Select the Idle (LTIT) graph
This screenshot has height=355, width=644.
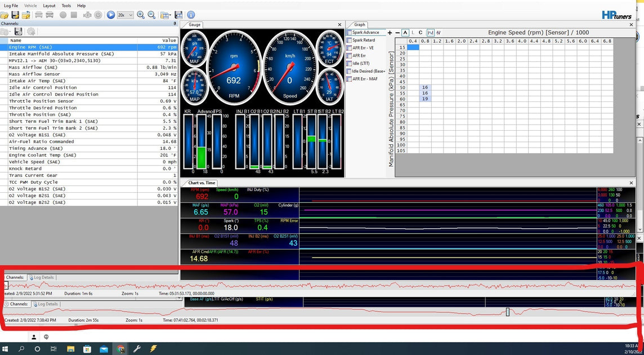[361, 63]
